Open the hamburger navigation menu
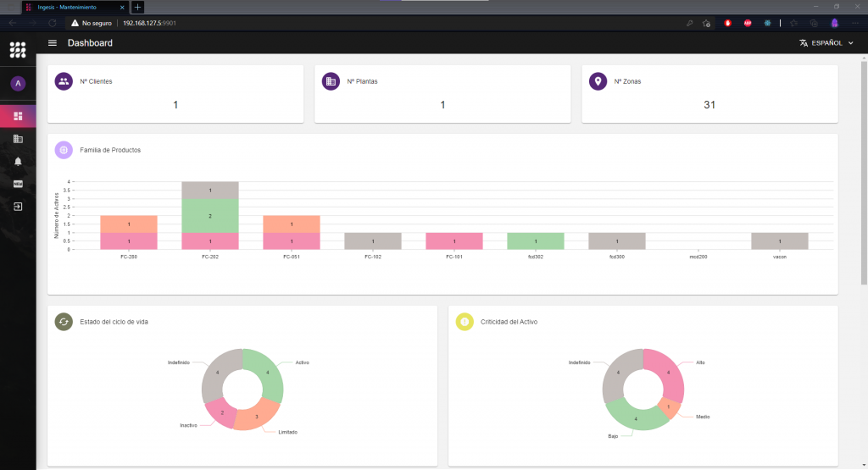The image size is (868, 470). click(x=53, y=43)
